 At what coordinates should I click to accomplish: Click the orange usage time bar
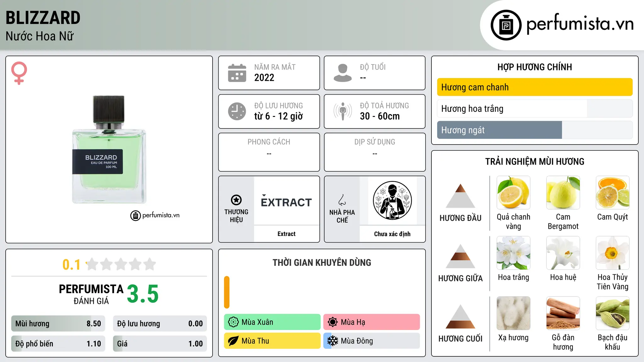(227, 292)
